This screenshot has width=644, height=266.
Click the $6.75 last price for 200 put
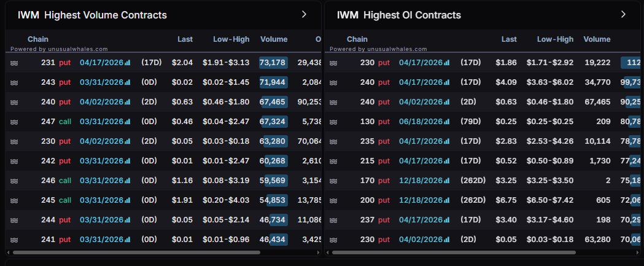click(x=506, y=201)
